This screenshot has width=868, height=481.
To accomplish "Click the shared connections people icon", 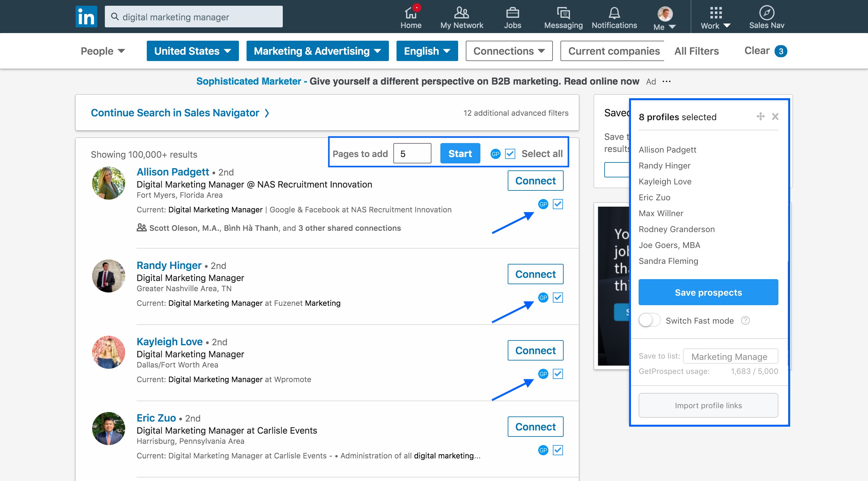I will (x=141, y=228).
